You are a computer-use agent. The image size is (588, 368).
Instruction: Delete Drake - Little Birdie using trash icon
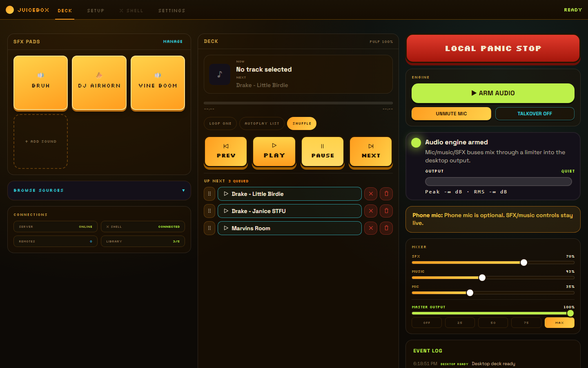pos(386,194)
